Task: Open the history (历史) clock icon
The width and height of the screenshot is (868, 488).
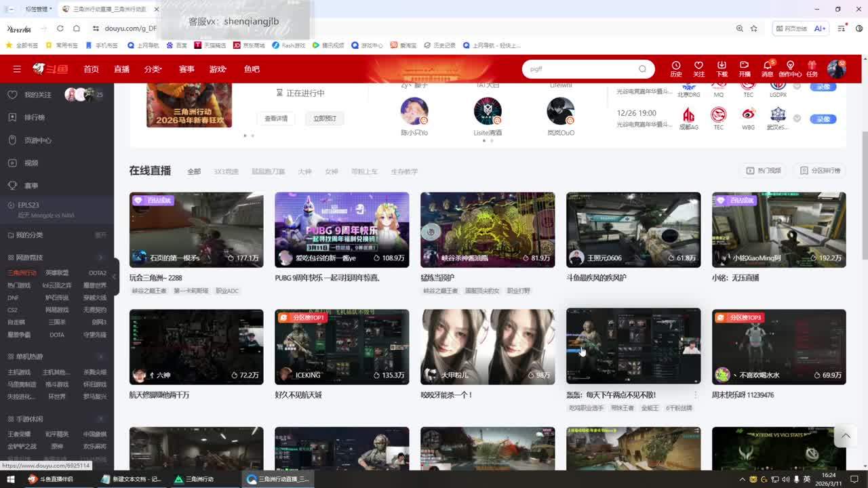Action: 675,66
